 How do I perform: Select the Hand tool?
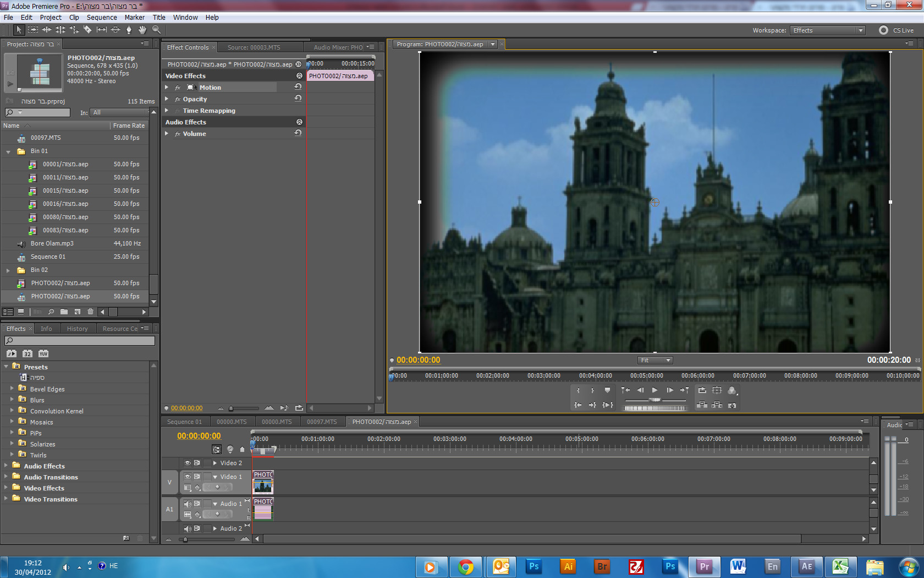[x=142, y=30]
